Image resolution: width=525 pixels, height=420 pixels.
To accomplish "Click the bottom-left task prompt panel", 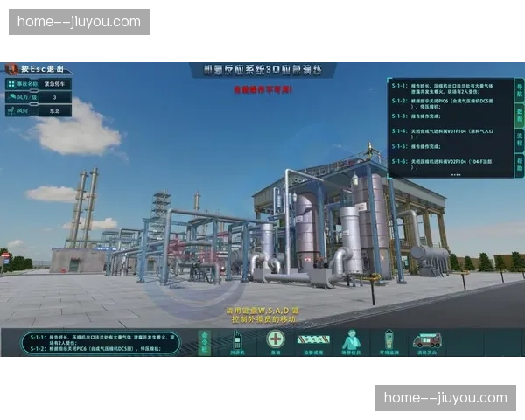I will 101,342.
